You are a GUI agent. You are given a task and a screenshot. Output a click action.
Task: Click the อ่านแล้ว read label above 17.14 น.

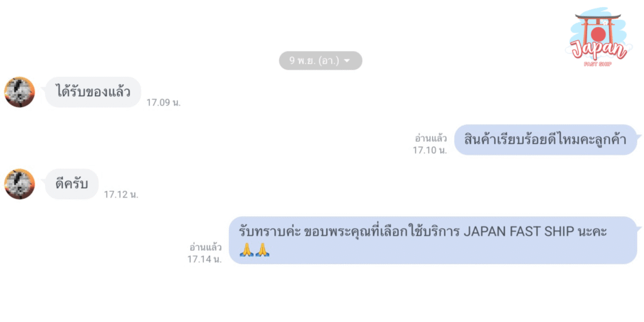coord(206,247)
